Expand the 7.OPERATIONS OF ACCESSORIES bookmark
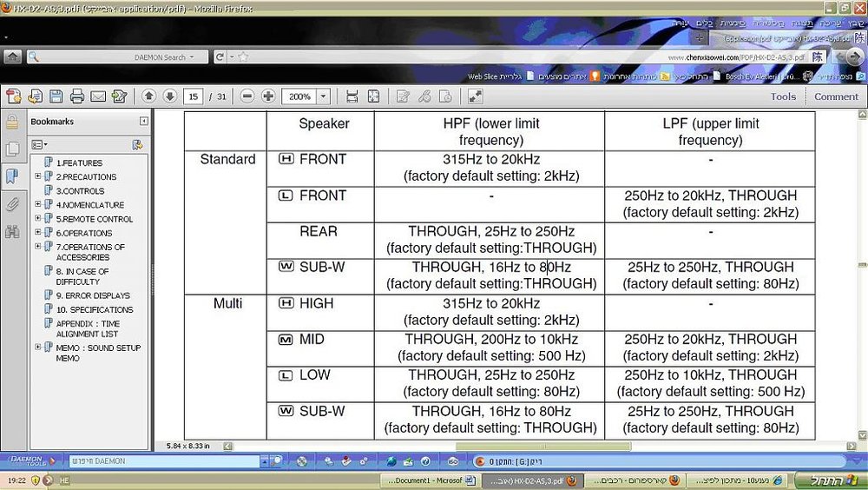The image size is (868, 490). tap(37, 246)
